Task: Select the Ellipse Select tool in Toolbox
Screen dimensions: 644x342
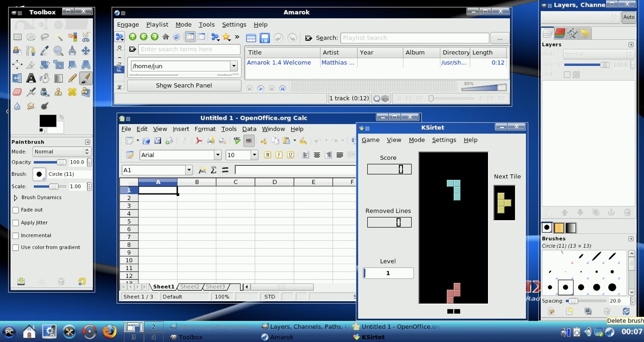Action: click(x=31, y=37)
